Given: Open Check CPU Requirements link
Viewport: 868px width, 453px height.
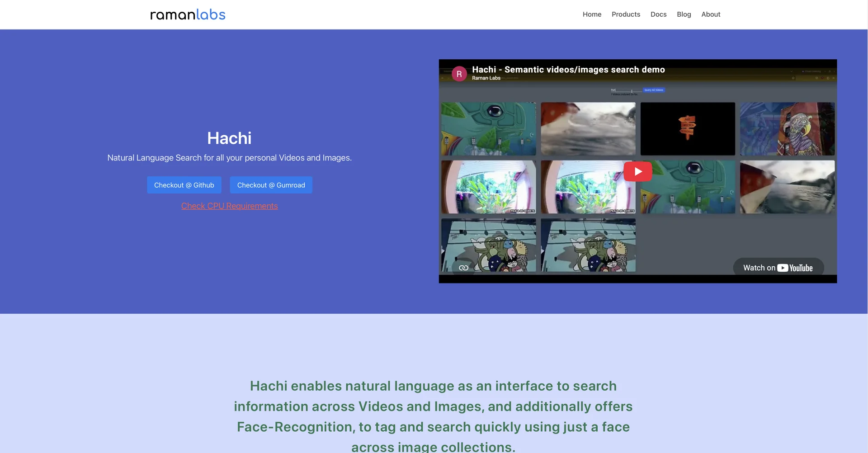Looking at the screenshot, I should tap(229, 206).
